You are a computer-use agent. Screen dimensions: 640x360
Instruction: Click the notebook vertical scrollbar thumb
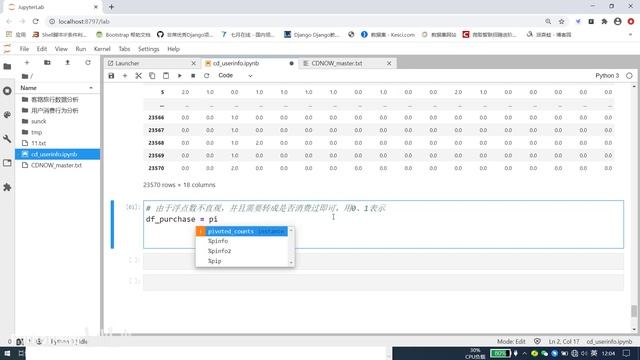coord(633,311)
